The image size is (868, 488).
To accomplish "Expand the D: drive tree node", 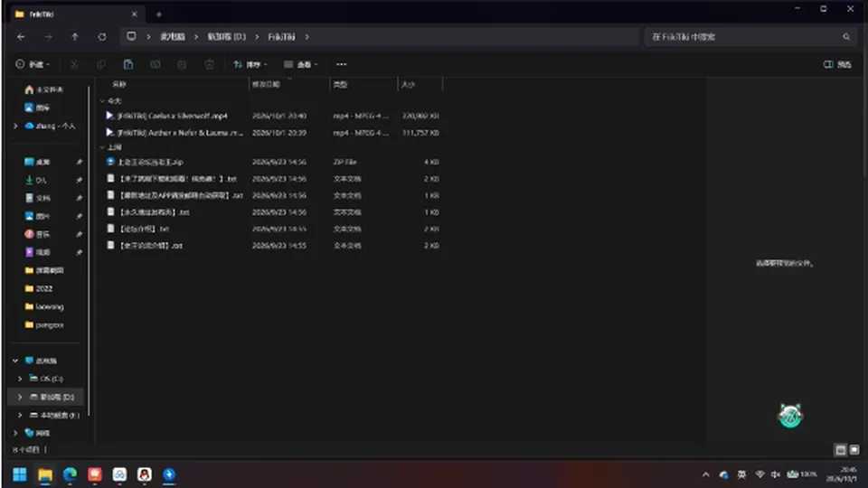I will pos(21,397).
